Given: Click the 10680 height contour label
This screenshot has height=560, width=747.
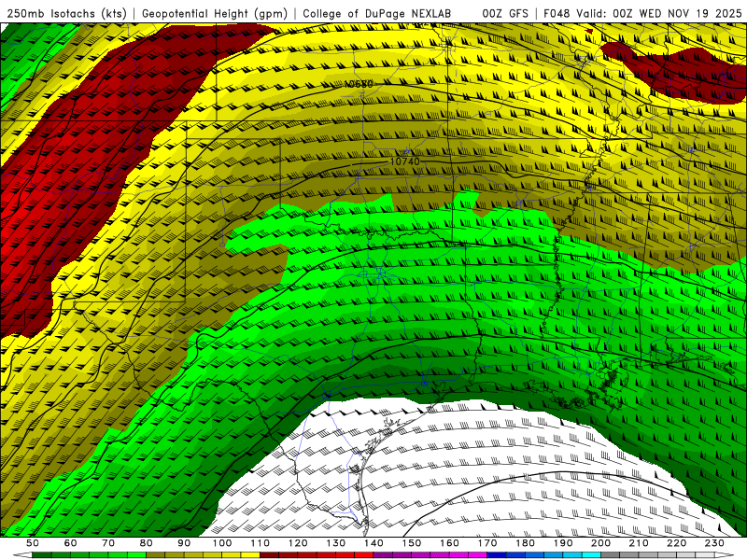Looking at the screenshot, I should (359, 84).
